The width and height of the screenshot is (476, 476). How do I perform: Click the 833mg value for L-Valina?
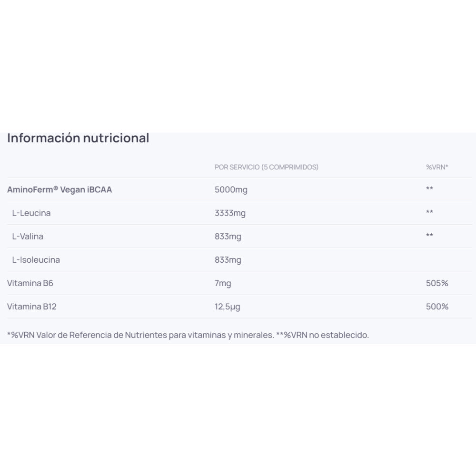tap(228, 236)
